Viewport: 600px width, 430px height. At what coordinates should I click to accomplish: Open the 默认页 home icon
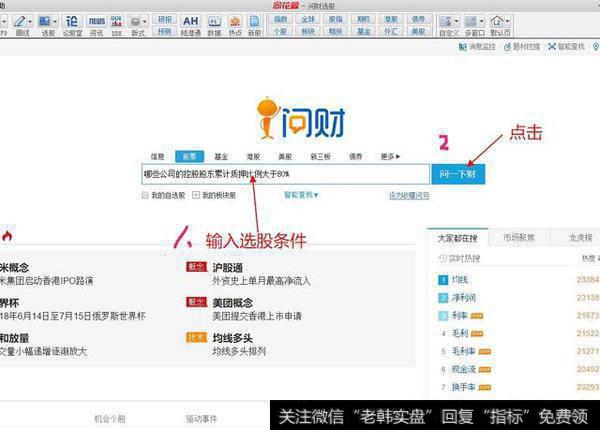point(500,22)
